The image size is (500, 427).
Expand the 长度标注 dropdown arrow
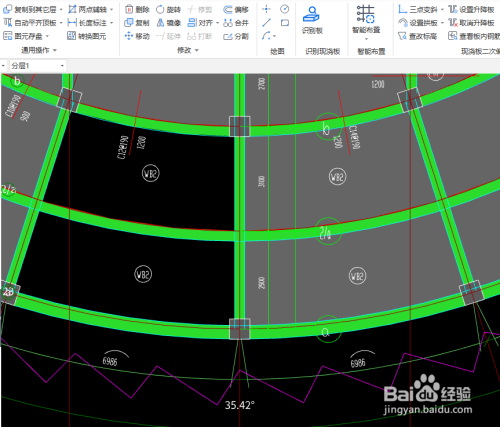[x=112, y=23]
